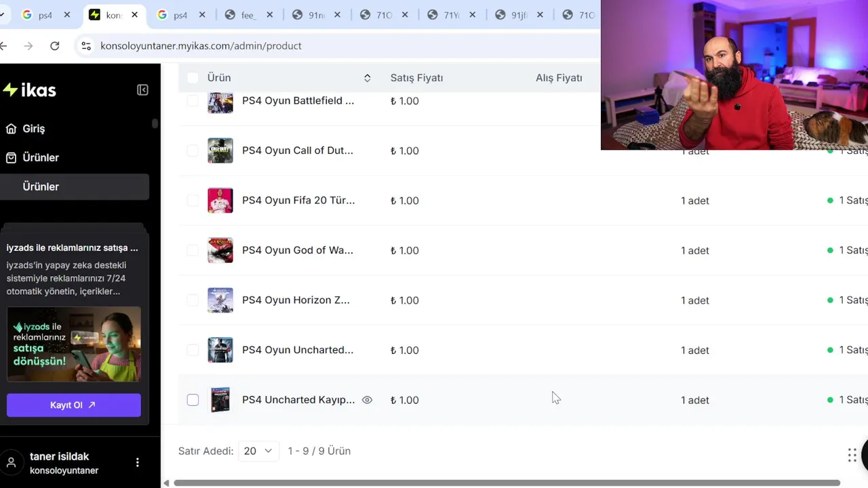Open PS4 Oyun Fifa 20 Tür product link
The image size is (868, 488).
(x=298, y=201)
